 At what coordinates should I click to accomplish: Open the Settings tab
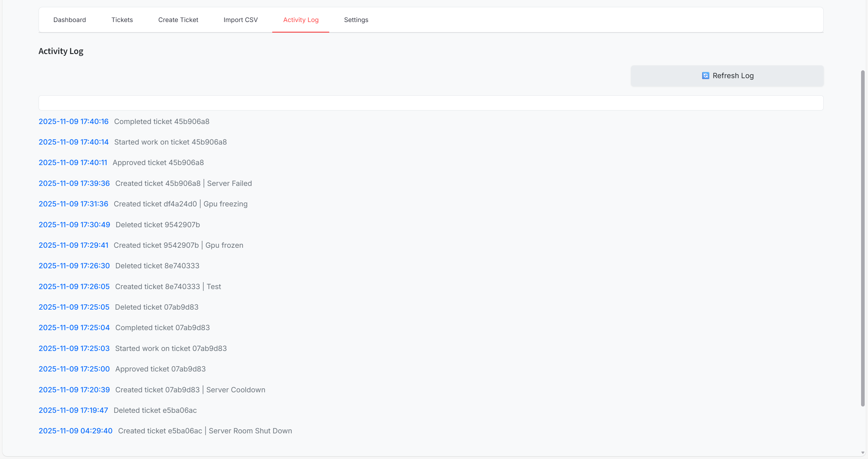click(x=356, y=20)
